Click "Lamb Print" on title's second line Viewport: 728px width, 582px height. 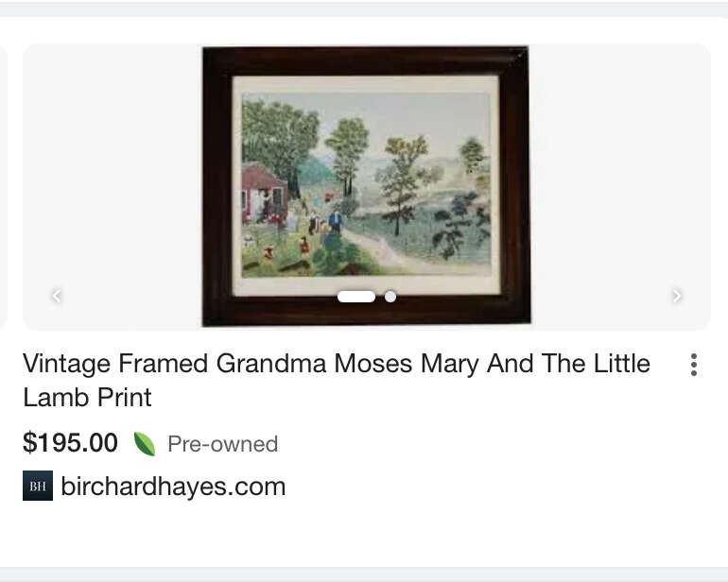[x=87, y=397]
